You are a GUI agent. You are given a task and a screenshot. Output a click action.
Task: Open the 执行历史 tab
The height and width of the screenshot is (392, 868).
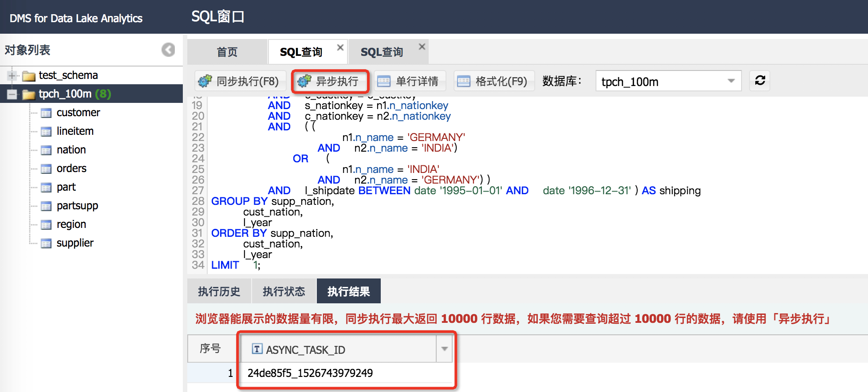219,291
